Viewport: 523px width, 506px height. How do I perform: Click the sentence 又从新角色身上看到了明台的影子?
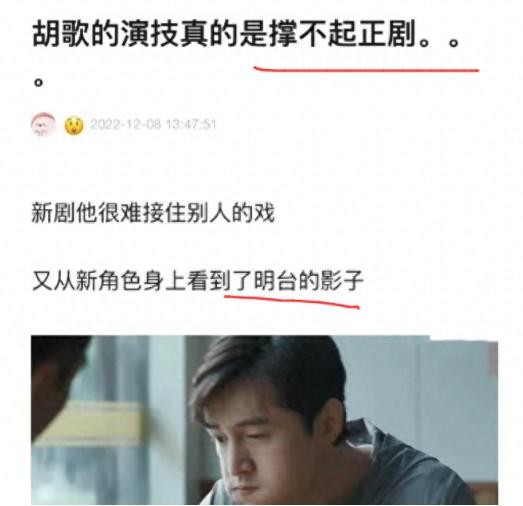(x=197, y=281)
